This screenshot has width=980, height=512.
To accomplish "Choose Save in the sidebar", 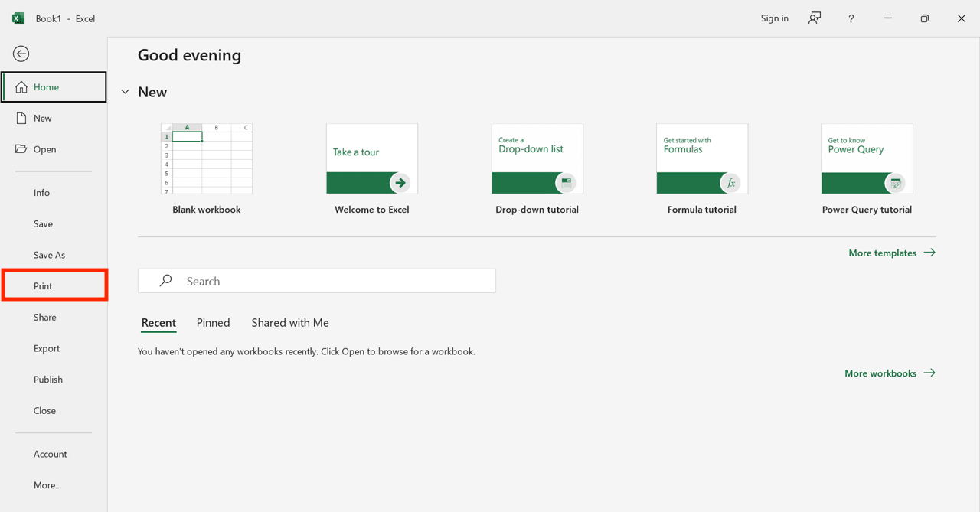I will (x=54, y=223).
